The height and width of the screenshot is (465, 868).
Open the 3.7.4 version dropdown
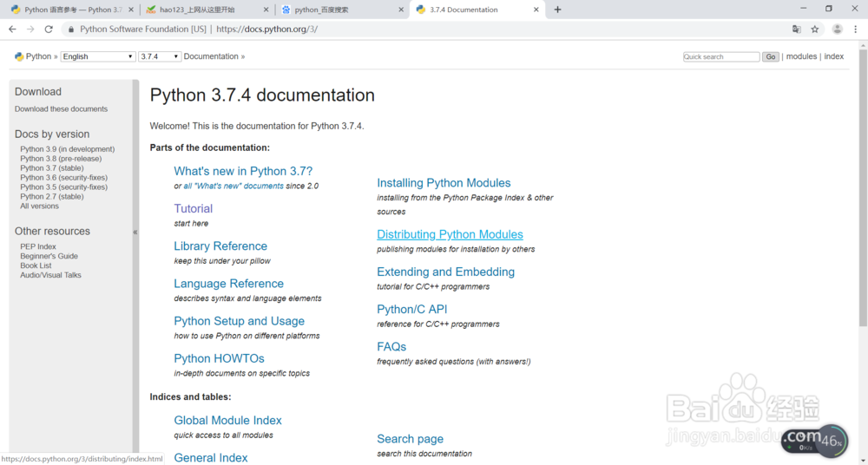159,56
